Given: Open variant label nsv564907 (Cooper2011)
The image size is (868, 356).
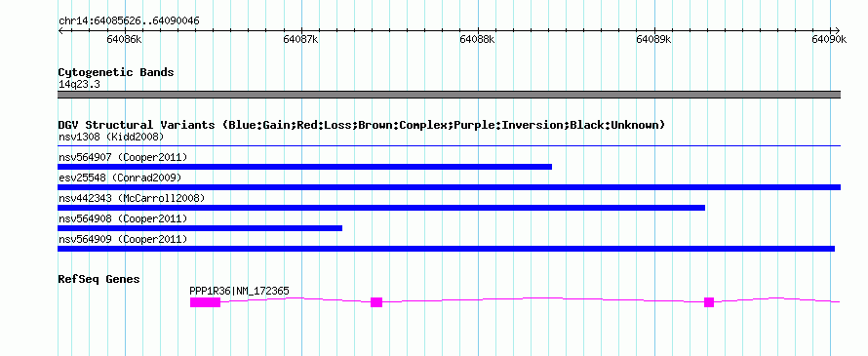Looking at the screenshot, I should (x=123, y=157).
